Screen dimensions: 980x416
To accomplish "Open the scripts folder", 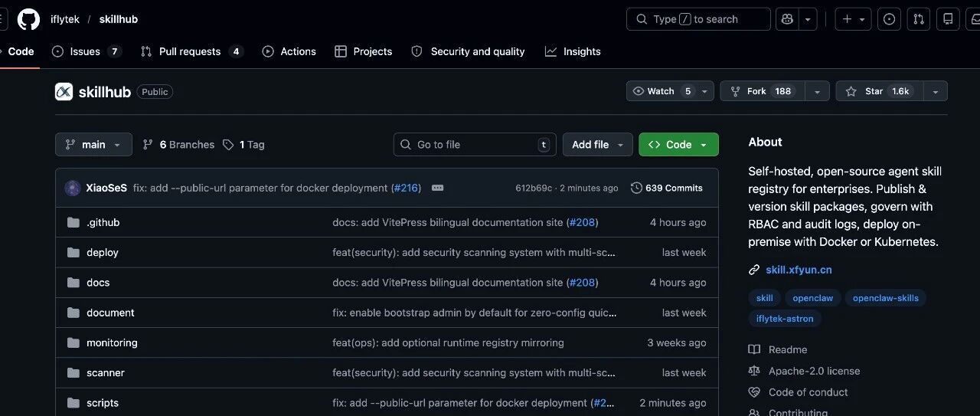I will coord(103,402).
